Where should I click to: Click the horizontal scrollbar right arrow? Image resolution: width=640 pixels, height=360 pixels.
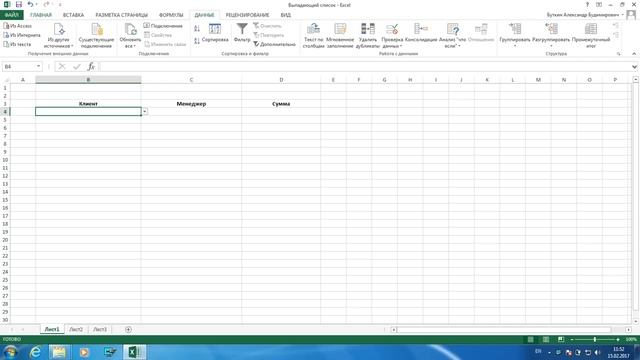[x=628, y=329]
